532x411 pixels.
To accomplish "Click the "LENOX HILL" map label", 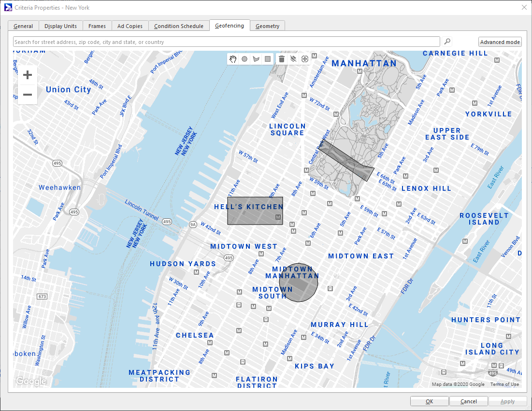I will tap(427, 188).
